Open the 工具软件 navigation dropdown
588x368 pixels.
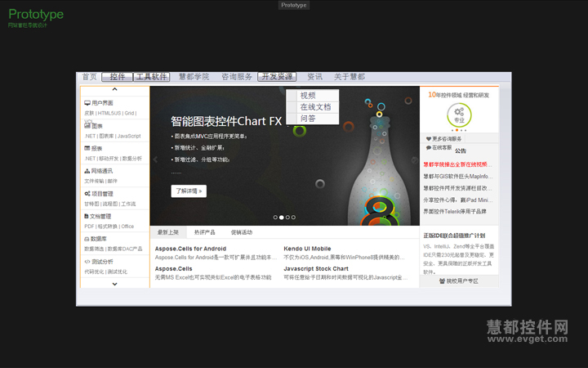coord(152,77)
